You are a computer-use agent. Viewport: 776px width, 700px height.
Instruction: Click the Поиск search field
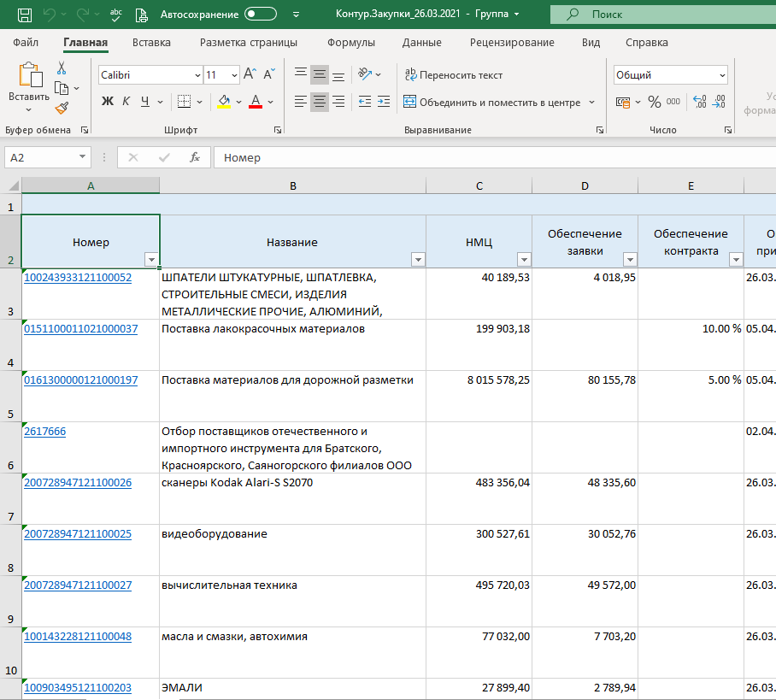pos(663,15)
